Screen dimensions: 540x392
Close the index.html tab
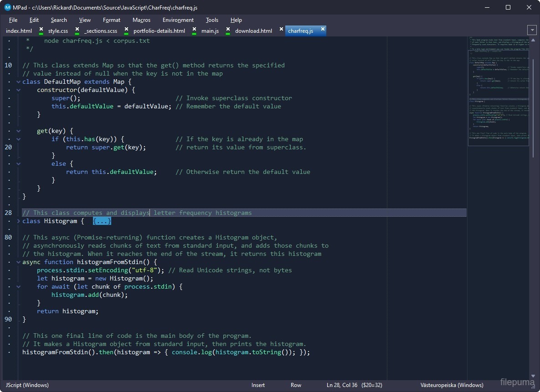tap(41, 30)
